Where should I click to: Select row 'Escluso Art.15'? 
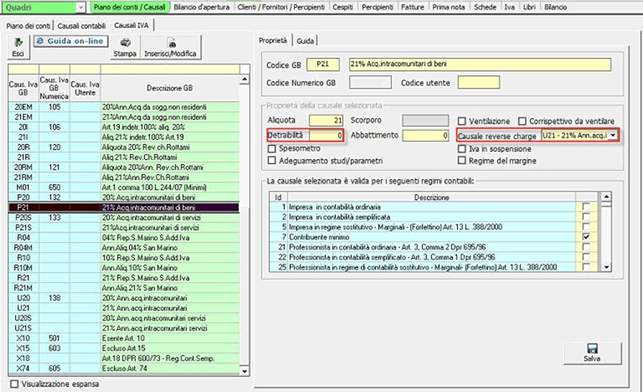tap(123, 348)
